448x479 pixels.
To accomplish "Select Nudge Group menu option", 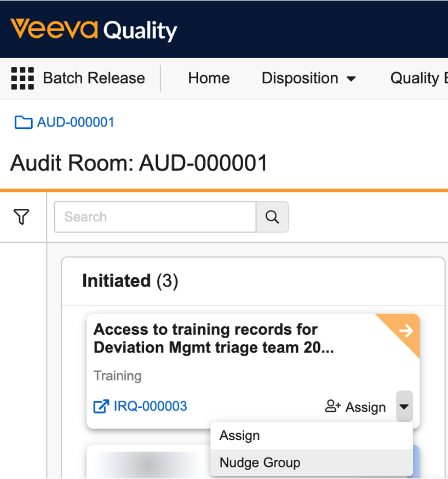I will (x=260, y=463).
